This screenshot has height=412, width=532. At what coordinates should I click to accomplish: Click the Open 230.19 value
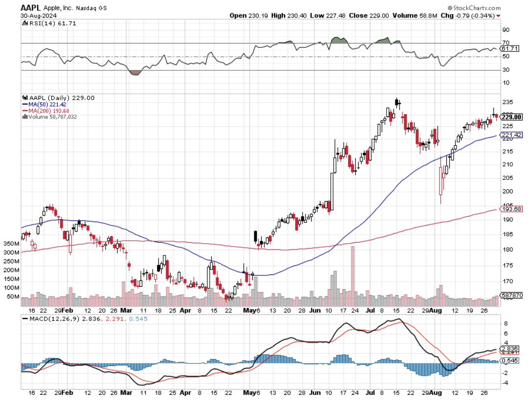pyautogui.click(x=249, y=16)
